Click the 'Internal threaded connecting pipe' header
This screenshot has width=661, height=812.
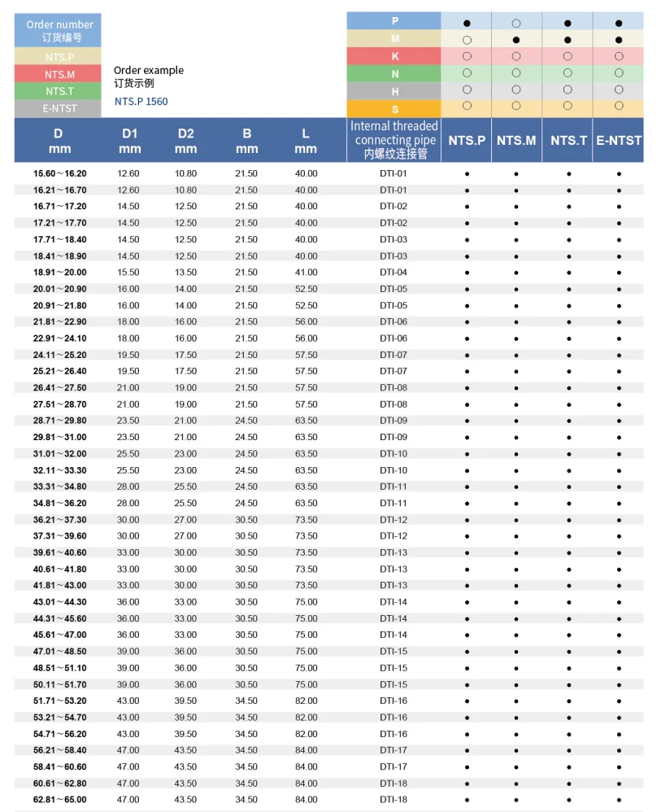[x=394, y=140]
